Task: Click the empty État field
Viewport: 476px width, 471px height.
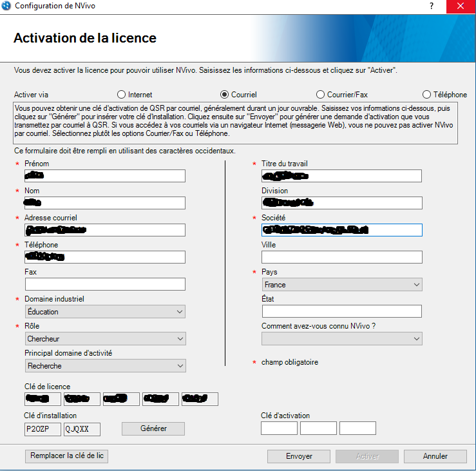Action: [342, 311]
